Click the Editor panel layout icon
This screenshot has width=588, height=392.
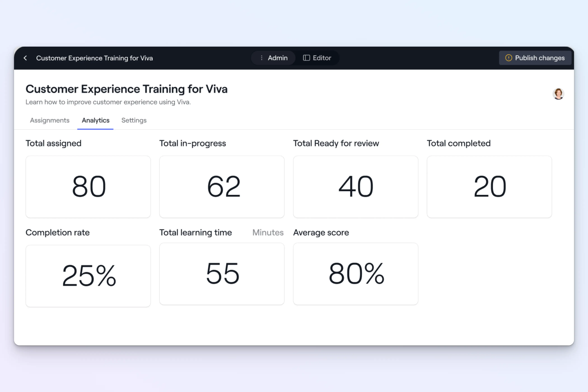[306, 58]
